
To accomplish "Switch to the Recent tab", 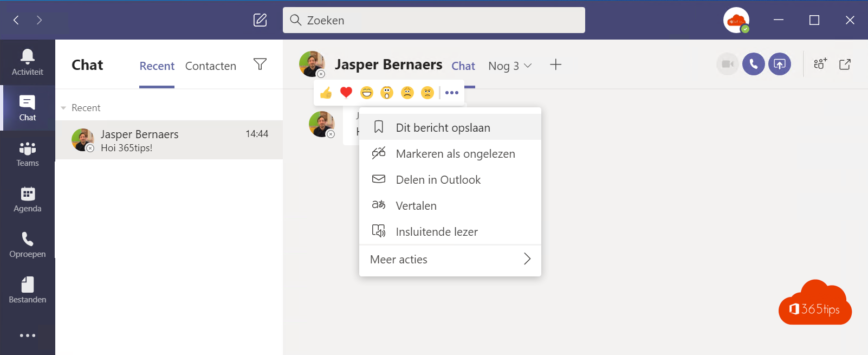I will (x=157, y=66).
